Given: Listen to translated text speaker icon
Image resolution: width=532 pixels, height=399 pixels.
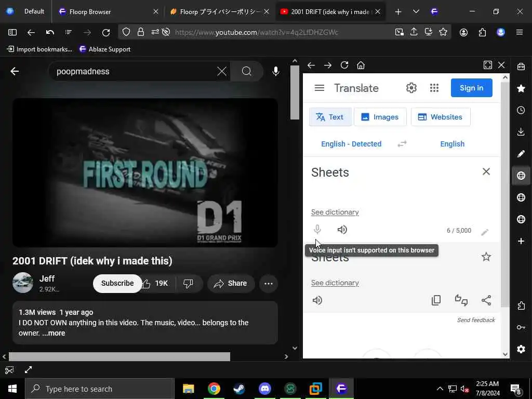Looking at the screenshot, I should pyautogui.click(x=317, y=300).
